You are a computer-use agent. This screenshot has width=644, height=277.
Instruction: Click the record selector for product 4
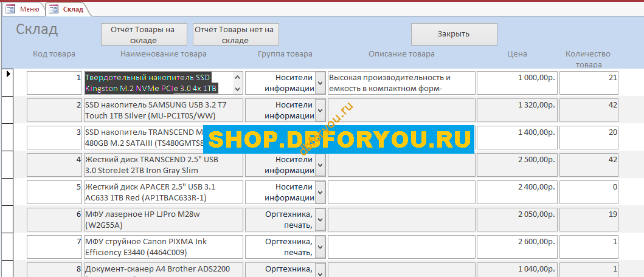(x=8, y=165)
